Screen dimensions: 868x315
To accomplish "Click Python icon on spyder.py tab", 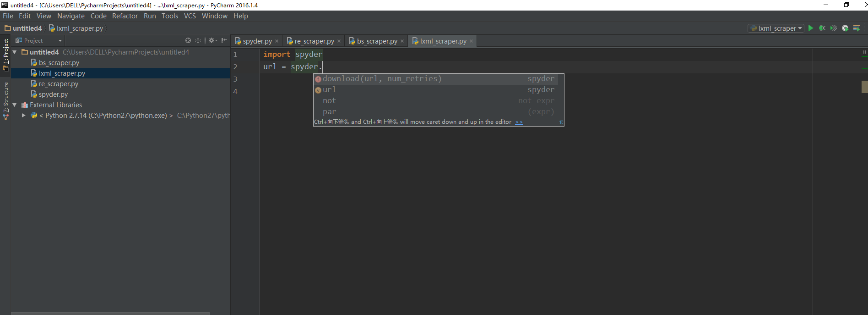I will pos(238,41).
